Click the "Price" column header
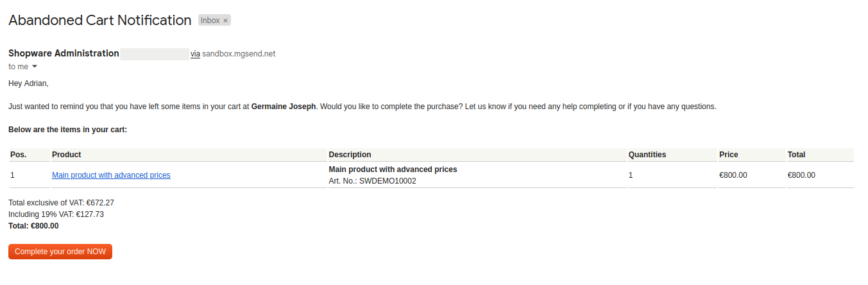Image resolution: width=868 pixels, height=285 pixels. [729, 155]
